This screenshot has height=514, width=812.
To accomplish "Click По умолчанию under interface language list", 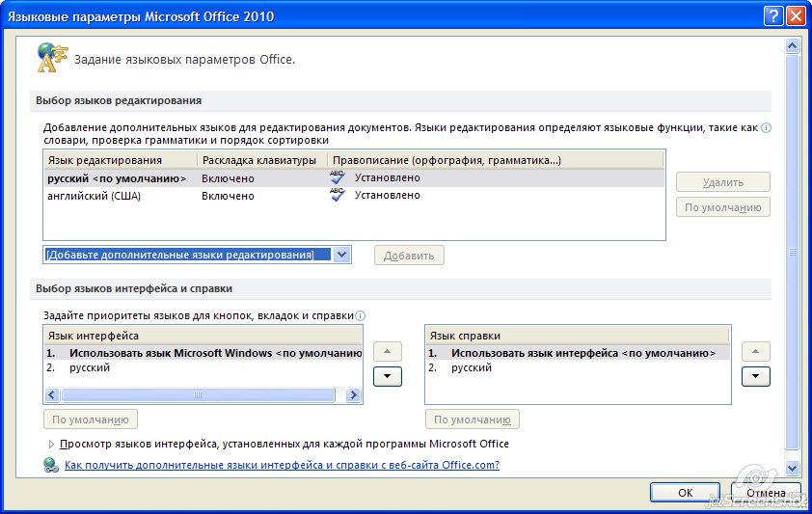I will (91, 419).
